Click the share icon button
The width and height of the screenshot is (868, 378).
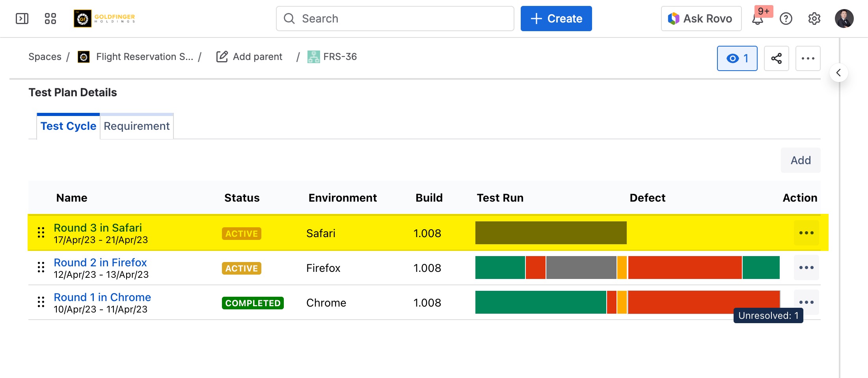[776, 58]
